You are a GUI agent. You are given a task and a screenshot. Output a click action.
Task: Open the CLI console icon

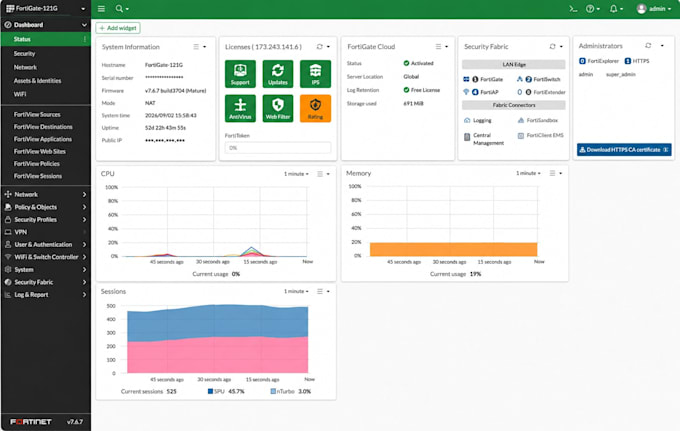[x=573, y=9]
